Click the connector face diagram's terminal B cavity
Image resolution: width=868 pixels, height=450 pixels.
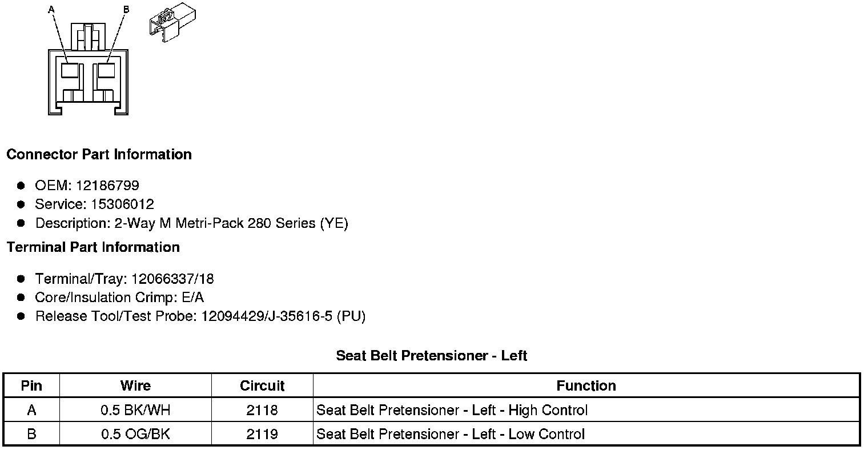106,71
